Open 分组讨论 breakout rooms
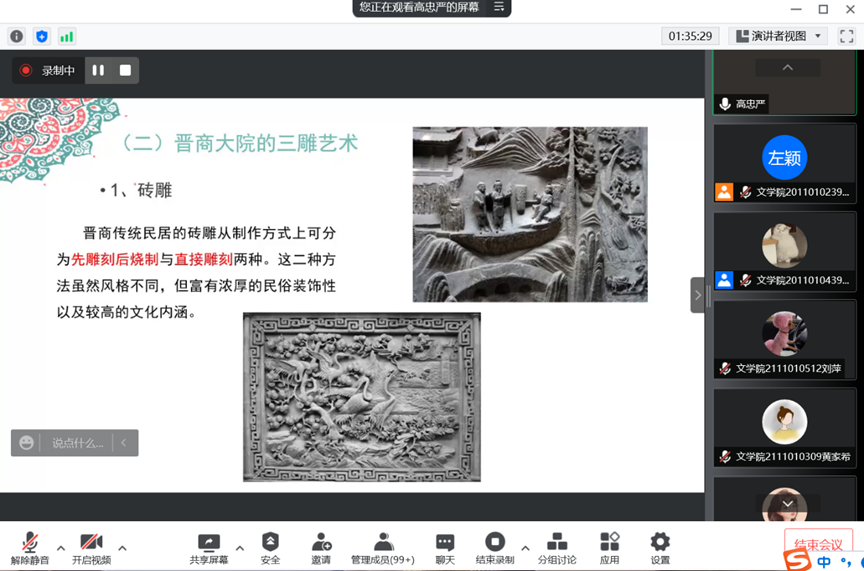The image size is (864, 571). pyautogui.click(x=557, y=547)
